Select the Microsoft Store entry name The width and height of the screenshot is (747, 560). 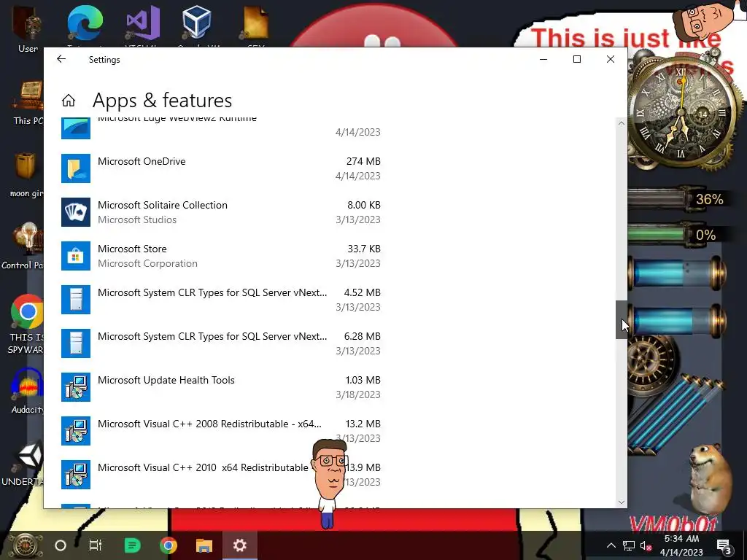(132, 249)
